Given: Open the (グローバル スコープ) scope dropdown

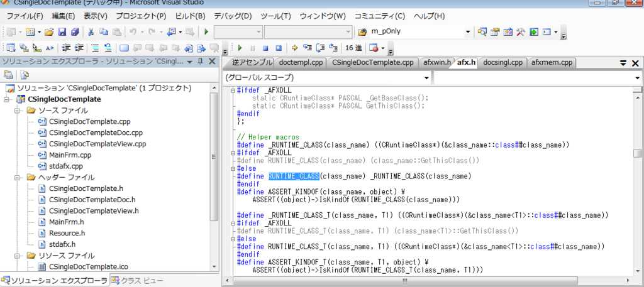Looking at the screenshot, I should click(x=427, y=77).
